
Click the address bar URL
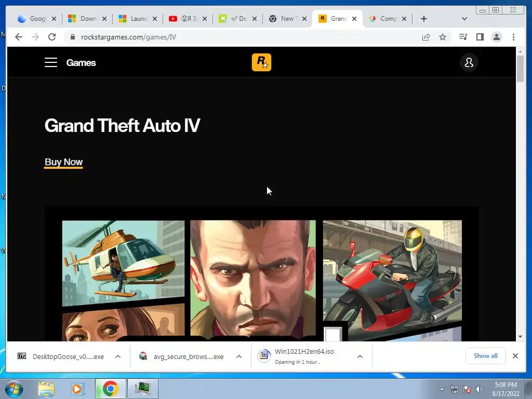(x=129, y=37)
